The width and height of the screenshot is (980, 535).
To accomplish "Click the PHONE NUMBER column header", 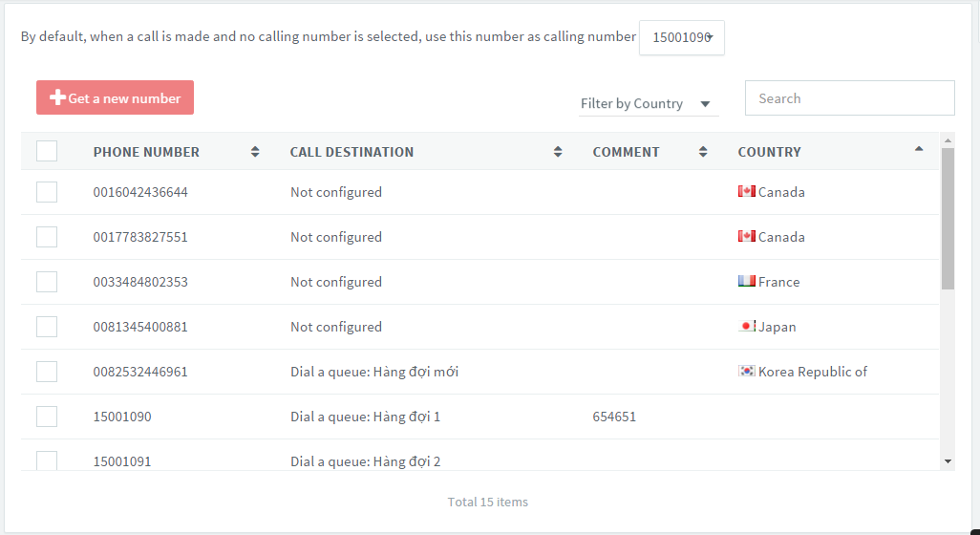I will [x=146, y=152].
